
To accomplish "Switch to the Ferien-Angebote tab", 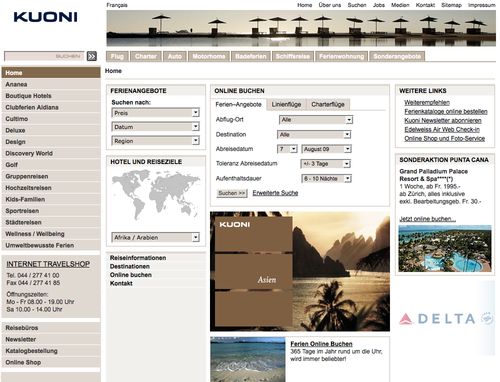I will 238,104.
